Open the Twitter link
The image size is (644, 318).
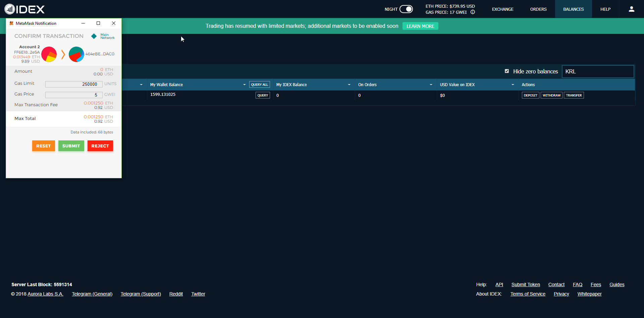click(198, 294)
